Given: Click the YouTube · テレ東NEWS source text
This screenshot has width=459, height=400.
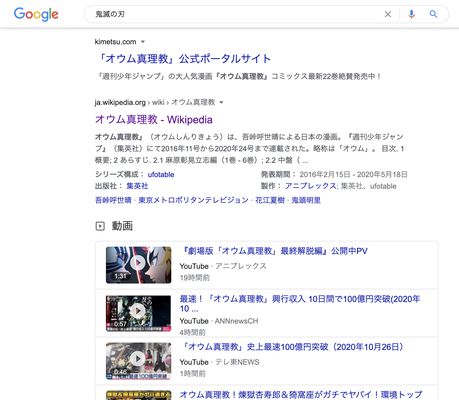Looking at the screenshot, I should (219, 362).
